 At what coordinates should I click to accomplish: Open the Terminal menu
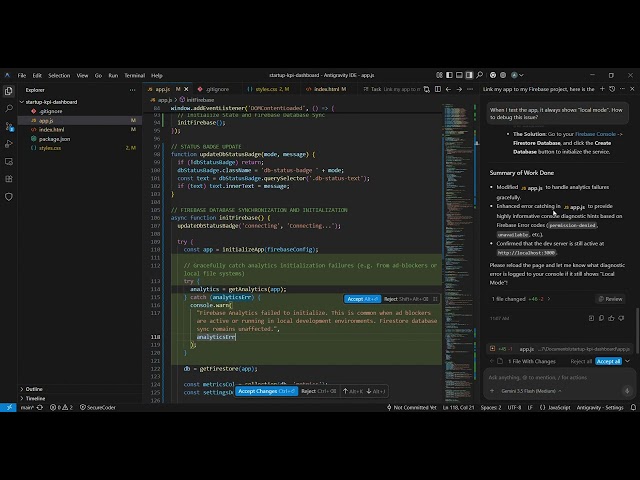pos(134,76)
